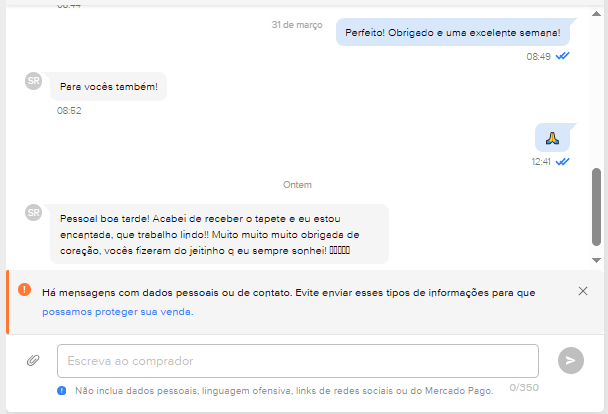
Task: Click the chat vertical scrollbar thumb
Action: 596,207
